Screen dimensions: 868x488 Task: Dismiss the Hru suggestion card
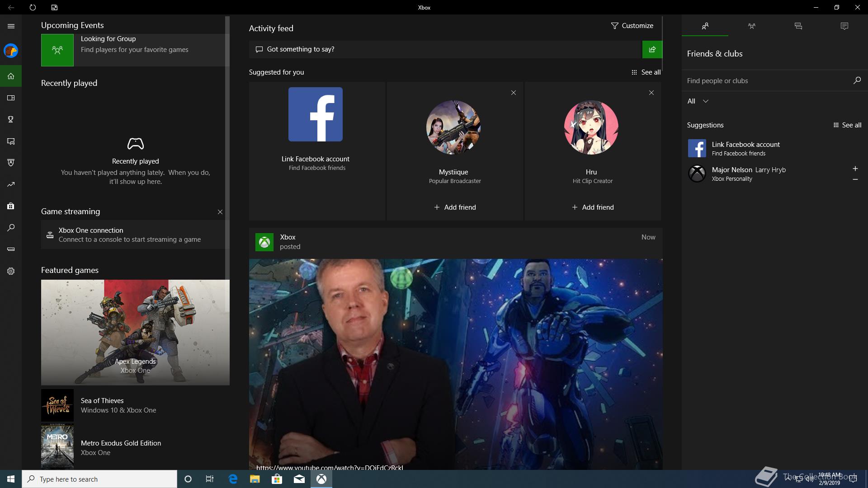651,93
